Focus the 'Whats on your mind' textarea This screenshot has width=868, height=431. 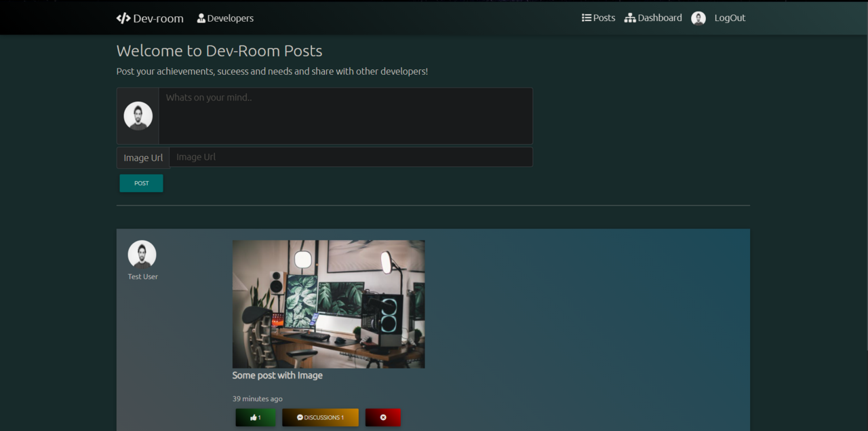pyautogui.click(x=346, y=115)
